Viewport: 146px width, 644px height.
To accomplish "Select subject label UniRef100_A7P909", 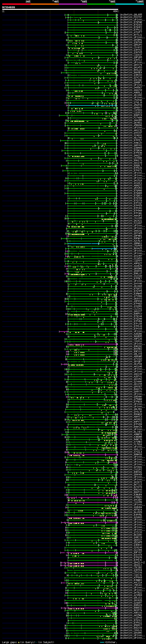I will tap(131, 578).
